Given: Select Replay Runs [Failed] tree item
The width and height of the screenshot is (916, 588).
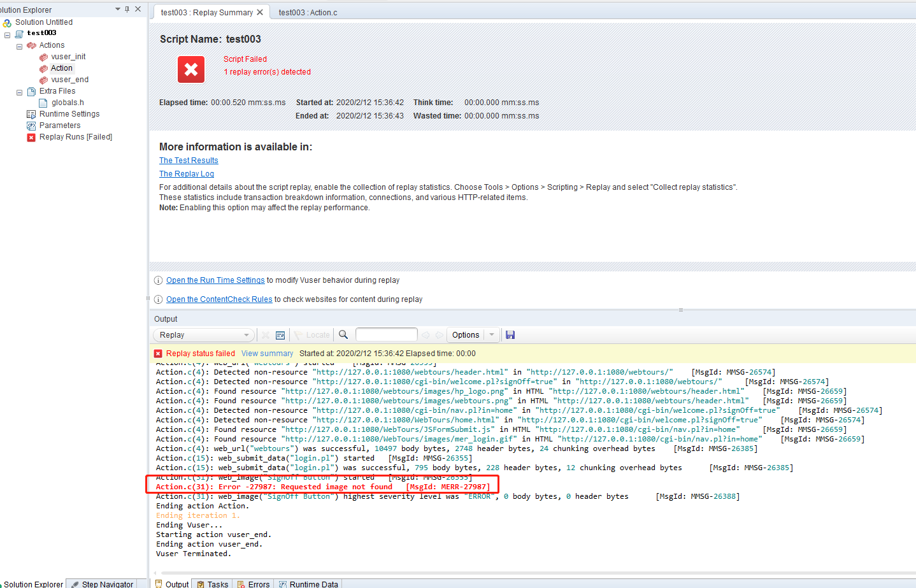Looking at the screenshot, I should [76, 137].
